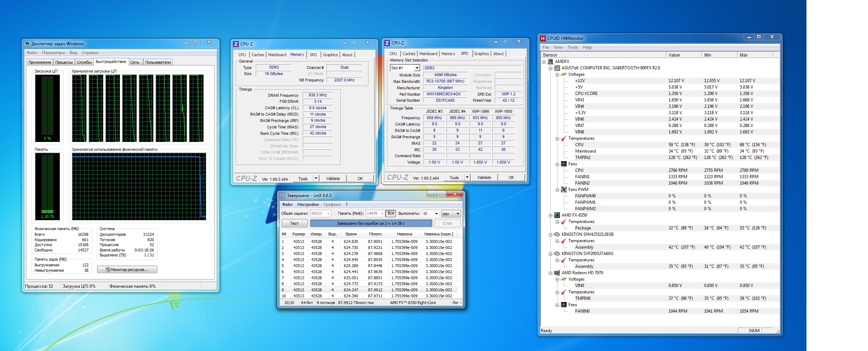Toggle the Вся memory button in LinX
868x351 pixels.
click(x=391, y=213)
